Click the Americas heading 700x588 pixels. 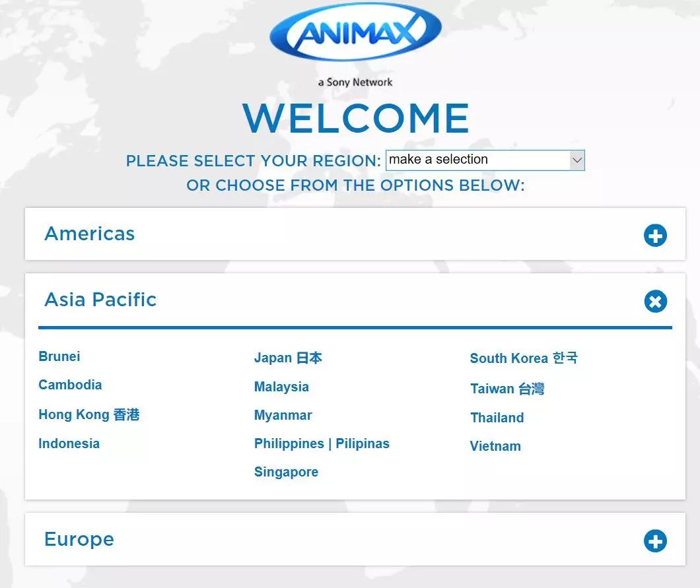tap(90, 234)
